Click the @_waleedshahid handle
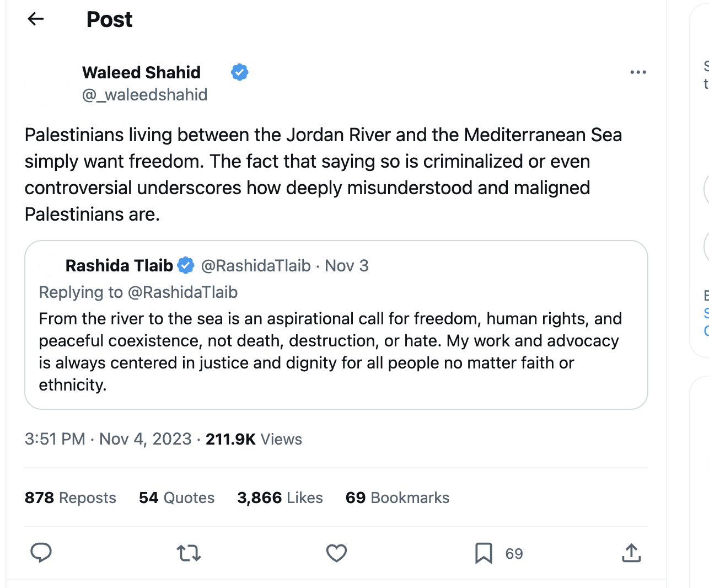The height and width of the screenshot is (588, 709). (144, 95)
